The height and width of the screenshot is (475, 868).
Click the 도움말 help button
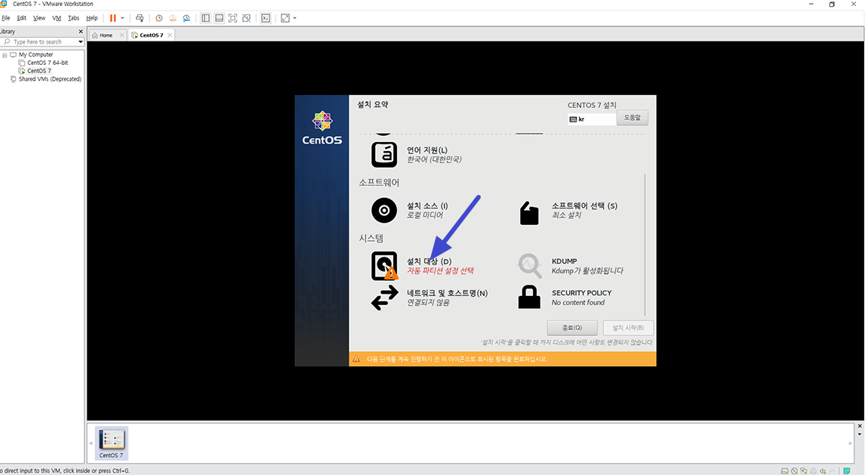[x=633, y=117]
